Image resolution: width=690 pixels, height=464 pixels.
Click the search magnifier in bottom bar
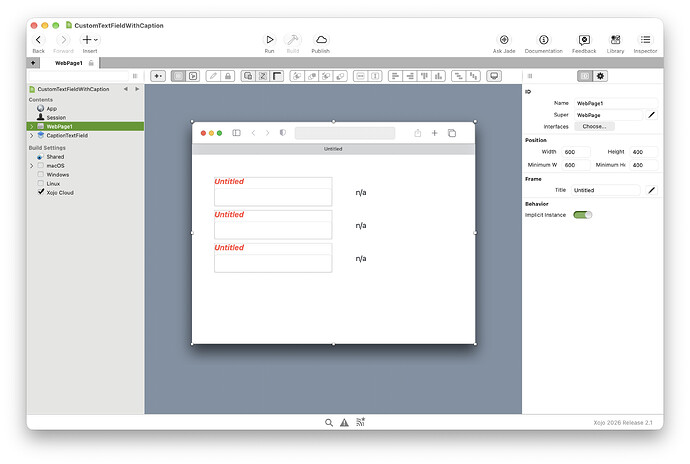click(x=329, y=423)
